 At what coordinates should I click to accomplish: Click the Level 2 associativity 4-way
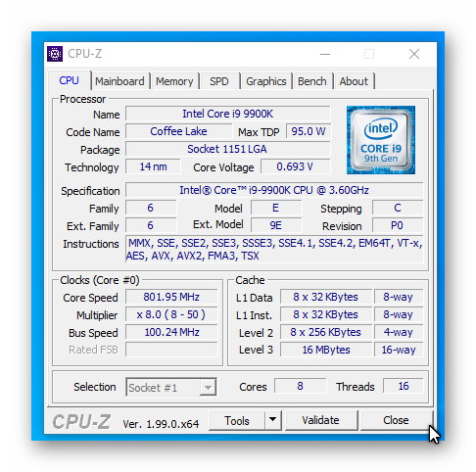click(x=399, y=332)
